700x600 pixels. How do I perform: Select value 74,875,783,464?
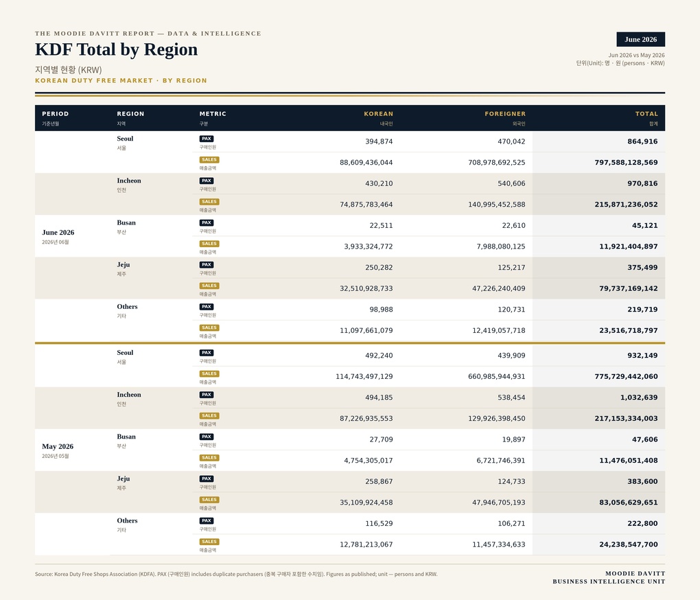[366, 205]
